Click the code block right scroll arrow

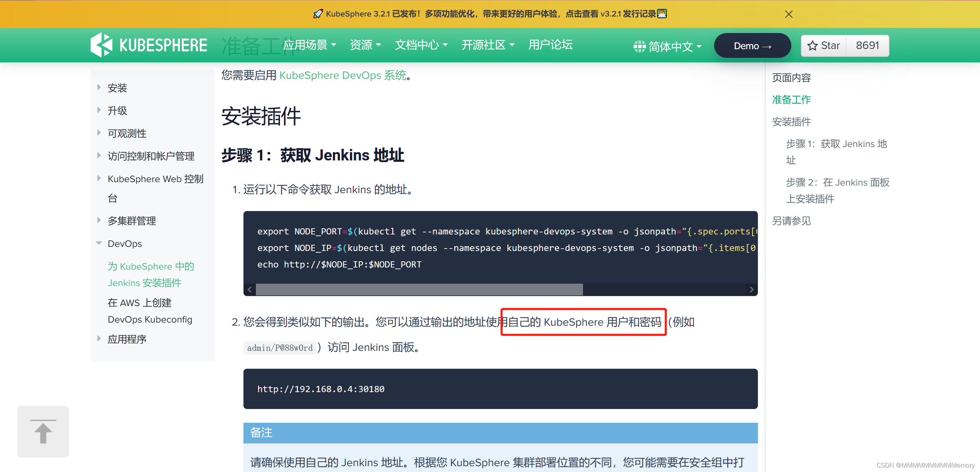coord(751,289)
